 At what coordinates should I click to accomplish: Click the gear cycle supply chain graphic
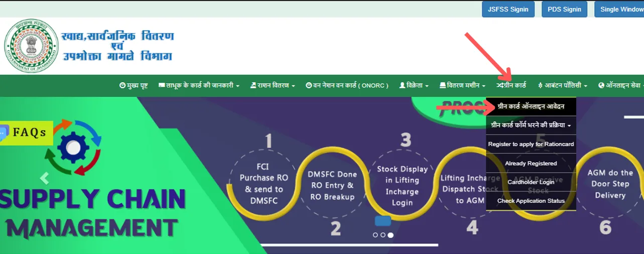pos(73,147)
